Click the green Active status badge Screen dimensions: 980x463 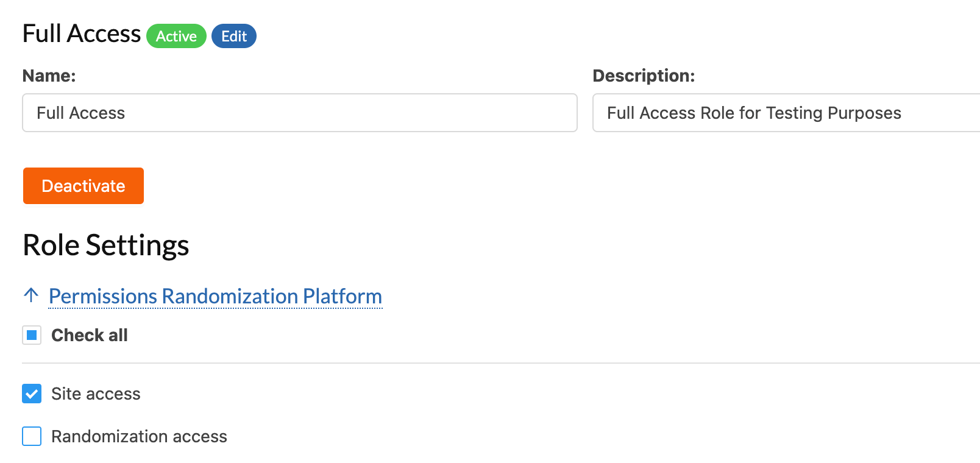point(176,36)
